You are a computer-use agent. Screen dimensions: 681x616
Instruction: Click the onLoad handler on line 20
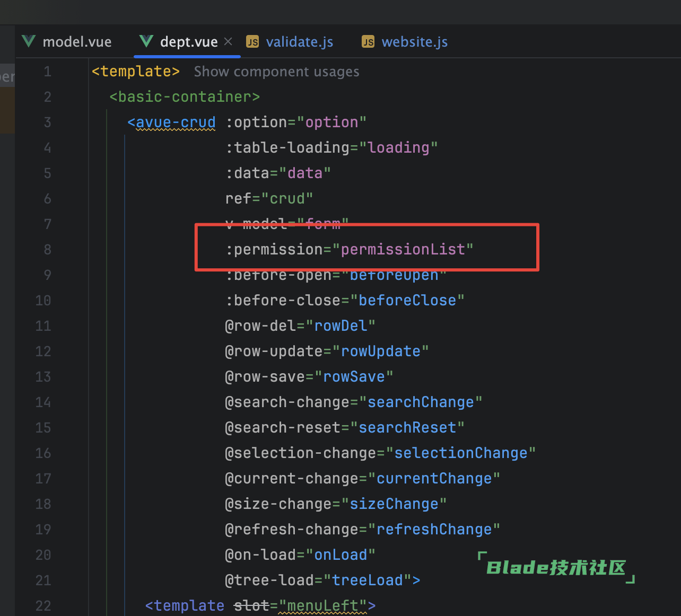[x=340, y=555]
